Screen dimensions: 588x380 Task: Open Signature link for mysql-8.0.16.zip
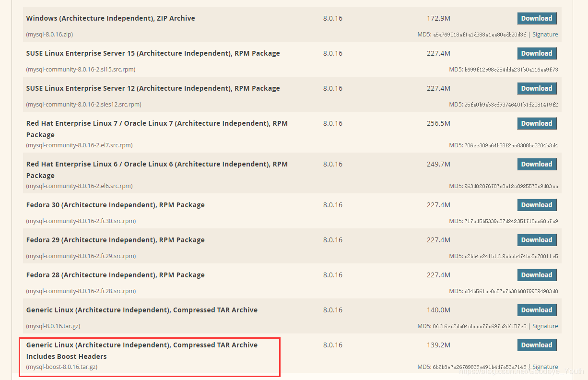[545, 35]
